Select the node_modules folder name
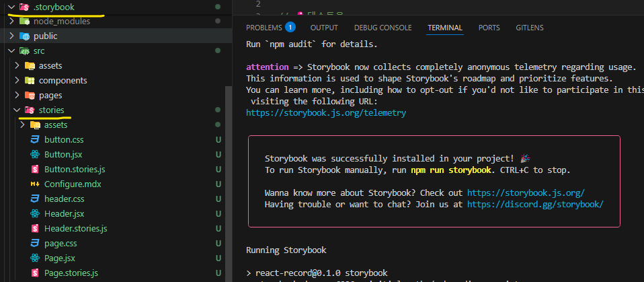Viewport: 644px width, 282px height. click(62, 21)
